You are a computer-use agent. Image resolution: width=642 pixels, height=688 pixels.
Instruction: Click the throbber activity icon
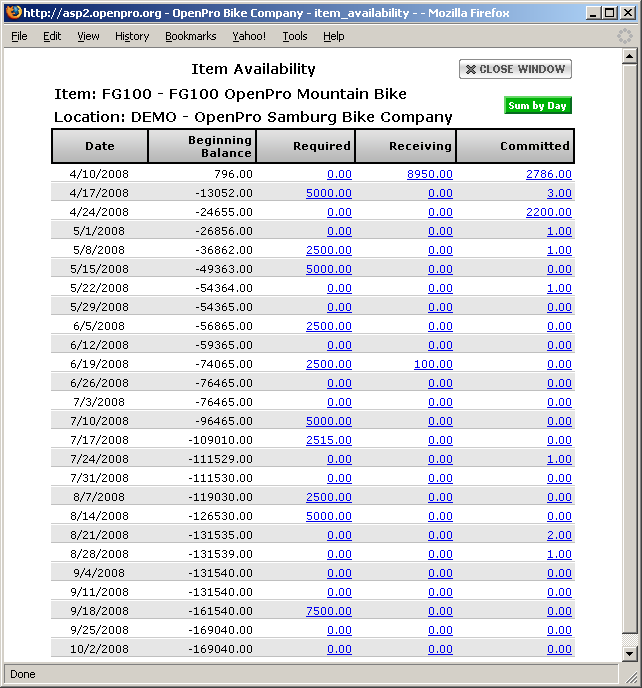point(625,36)
